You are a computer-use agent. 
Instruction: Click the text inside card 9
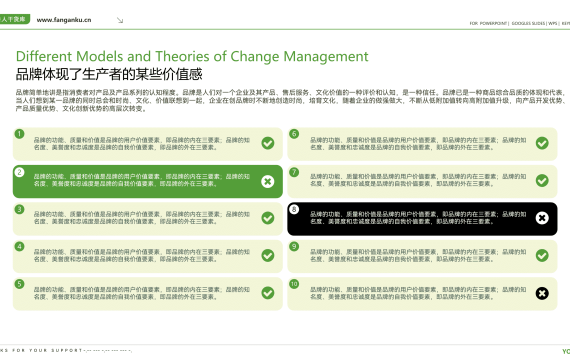pyautogui.click(x=418, y=255)
